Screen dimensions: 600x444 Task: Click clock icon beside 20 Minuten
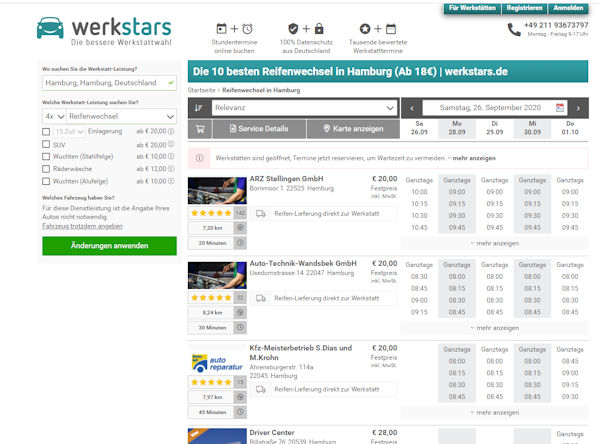(x=240, y=243)
